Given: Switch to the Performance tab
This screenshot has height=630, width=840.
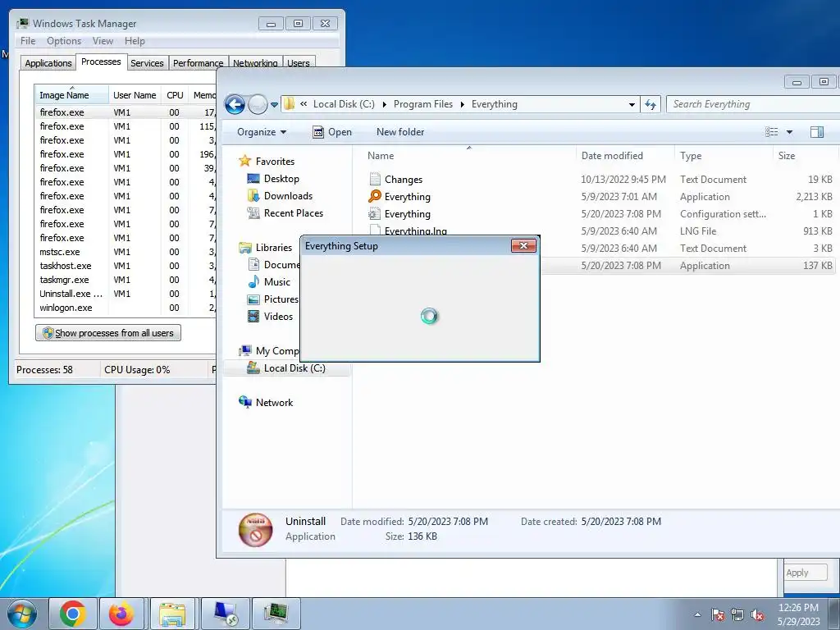Looking at the screenshot, I should pos(198,62).
